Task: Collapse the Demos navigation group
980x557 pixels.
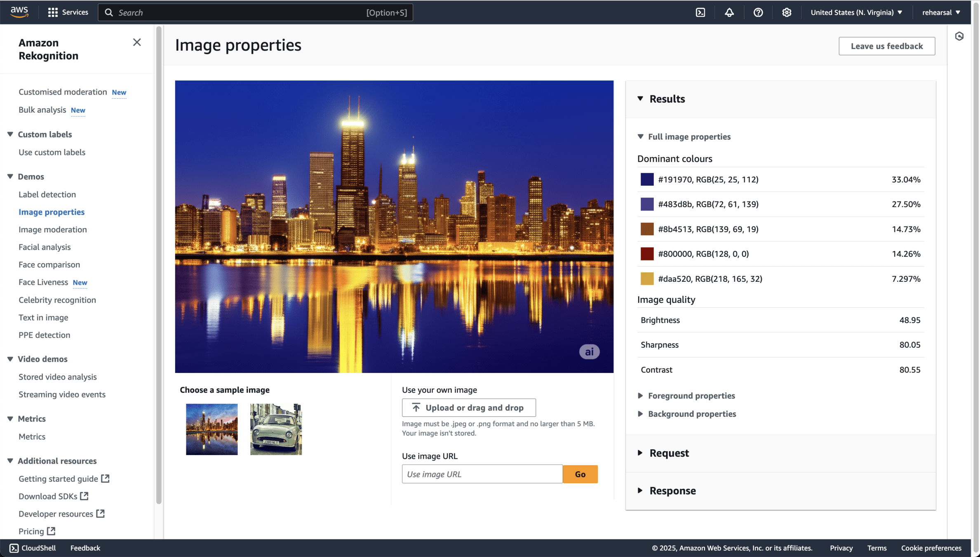Action: tap(10, 177)
